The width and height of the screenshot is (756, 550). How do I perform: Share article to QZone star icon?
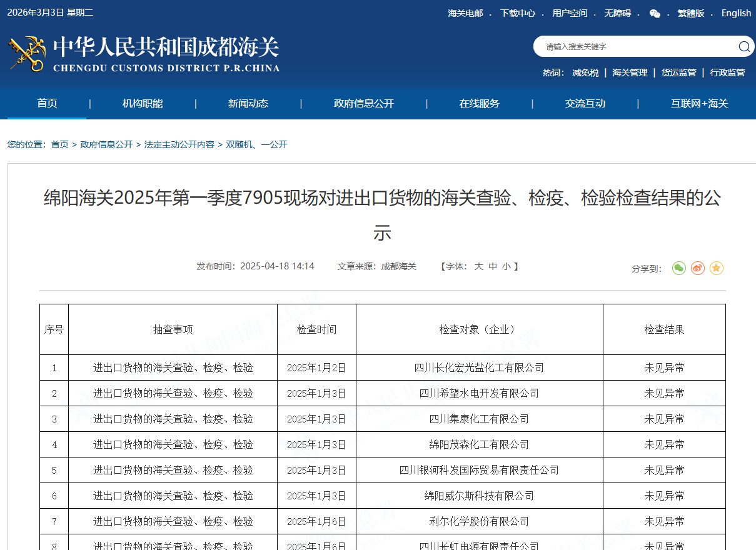[x=717, y=268]
